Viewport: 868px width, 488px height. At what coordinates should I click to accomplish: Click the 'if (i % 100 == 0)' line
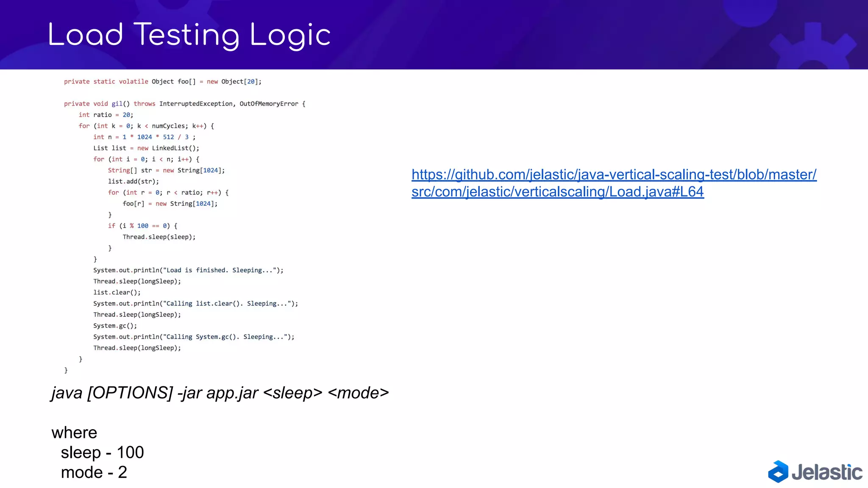pos(142,226)
